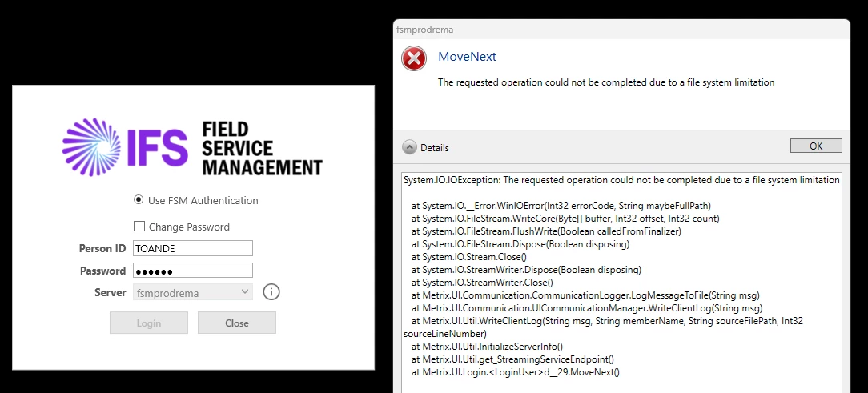This screenshot has height=393, width=868.
Task: Click the Person ID label
Action: pyautogui.click(x=102, y=249)
